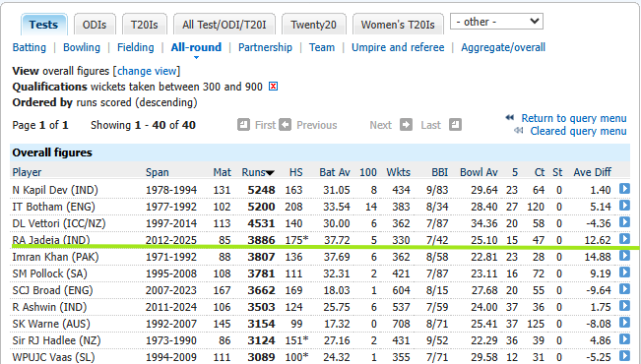This screenshot has width=641, height=364.
Task: Click player name SCJ Broad (ENG)
Action: (x=52, y=290)
